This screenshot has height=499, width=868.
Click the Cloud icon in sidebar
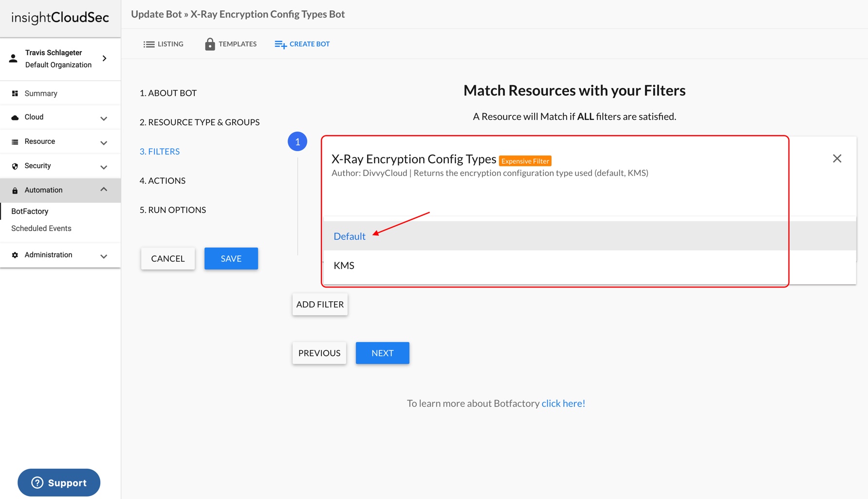pyautogui.click(x=15, y=117)
